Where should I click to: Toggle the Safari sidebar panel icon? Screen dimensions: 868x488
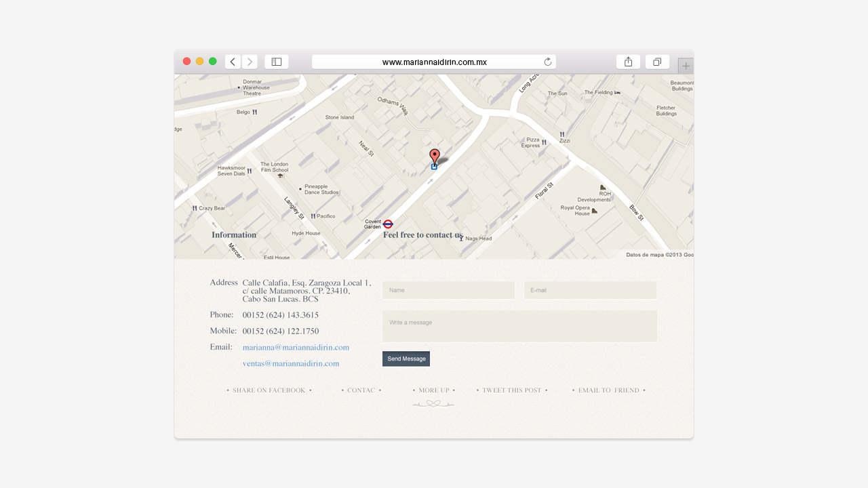[277, 62]
